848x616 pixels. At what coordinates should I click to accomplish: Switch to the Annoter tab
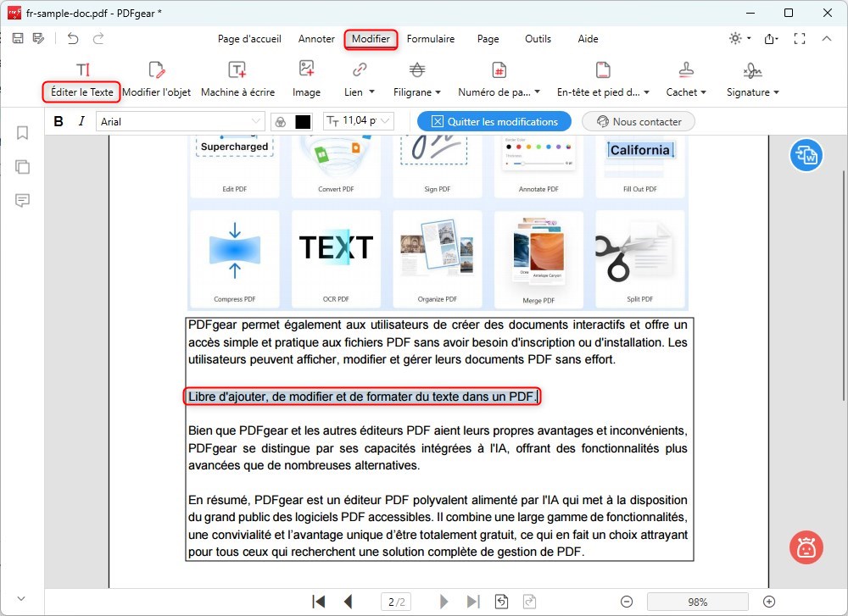coord(316,39)
